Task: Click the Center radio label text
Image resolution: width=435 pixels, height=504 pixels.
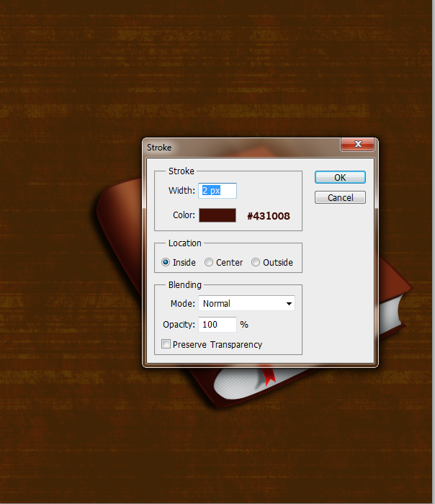Action: coord(229,263)
